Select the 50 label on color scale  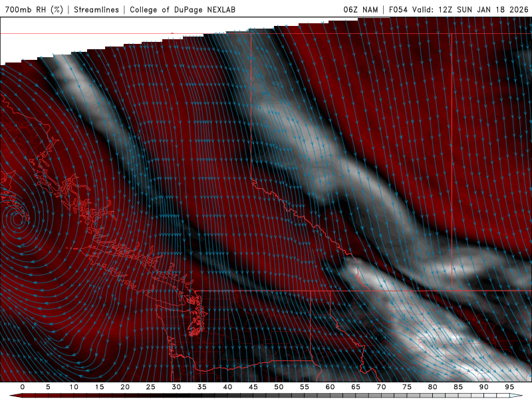coord(279,387)
